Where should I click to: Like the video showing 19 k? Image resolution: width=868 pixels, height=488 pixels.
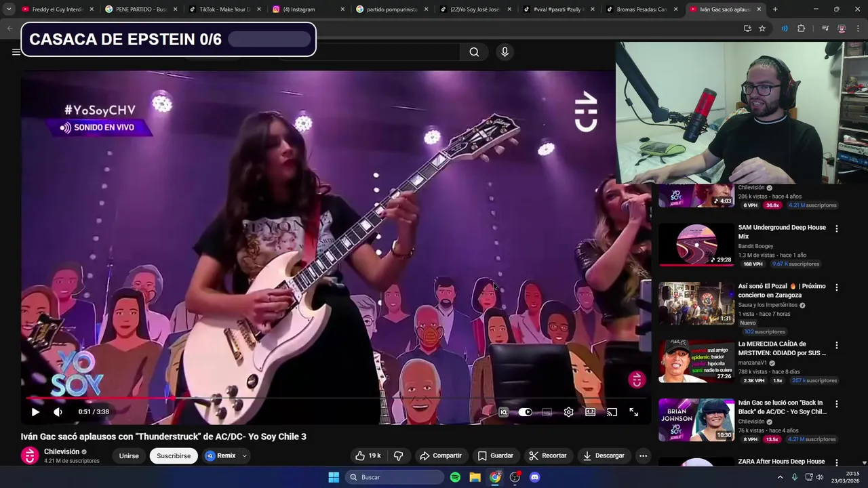(x=368, y=455)
